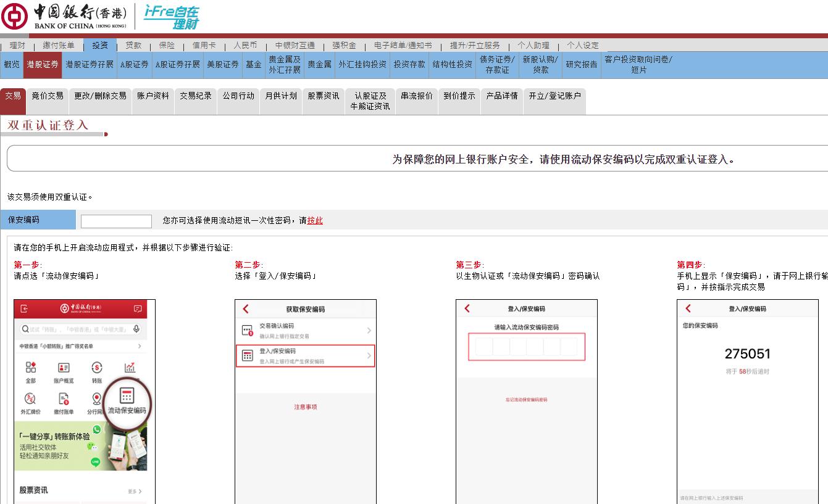Open the 注意事项 link
The width and height of the screenshot is (828, 504).
coord(306,406)
